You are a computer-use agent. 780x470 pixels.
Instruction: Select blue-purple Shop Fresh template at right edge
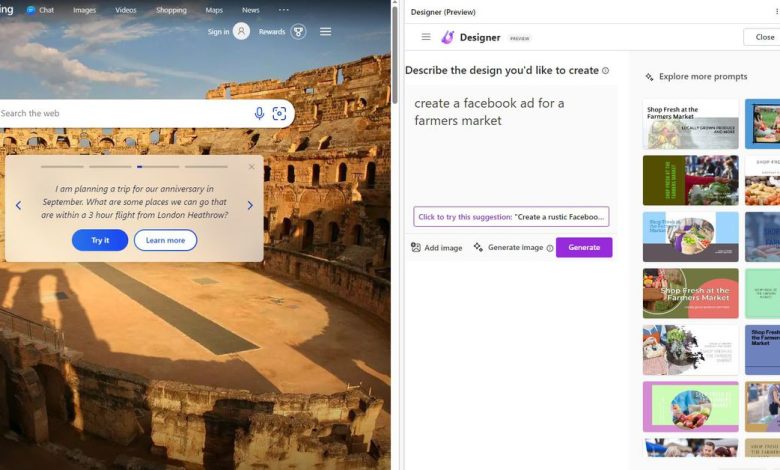(x=763, y=350)
